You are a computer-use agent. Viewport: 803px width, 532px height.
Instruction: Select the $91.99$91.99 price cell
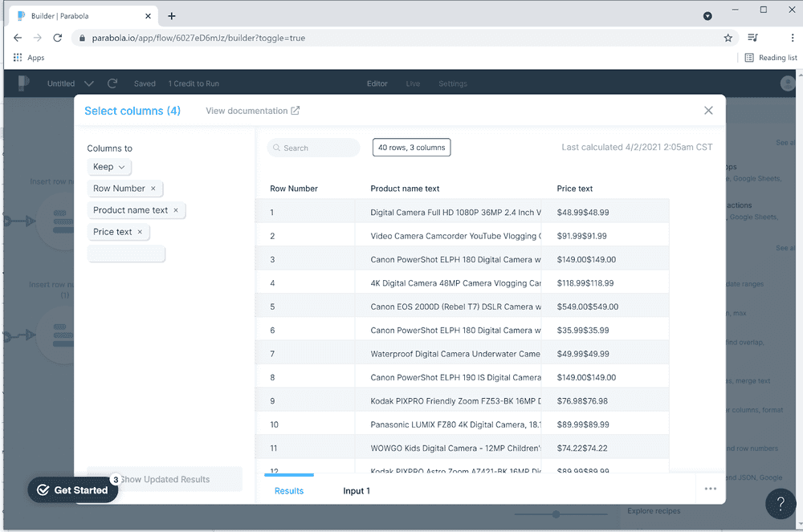(605, 236)
